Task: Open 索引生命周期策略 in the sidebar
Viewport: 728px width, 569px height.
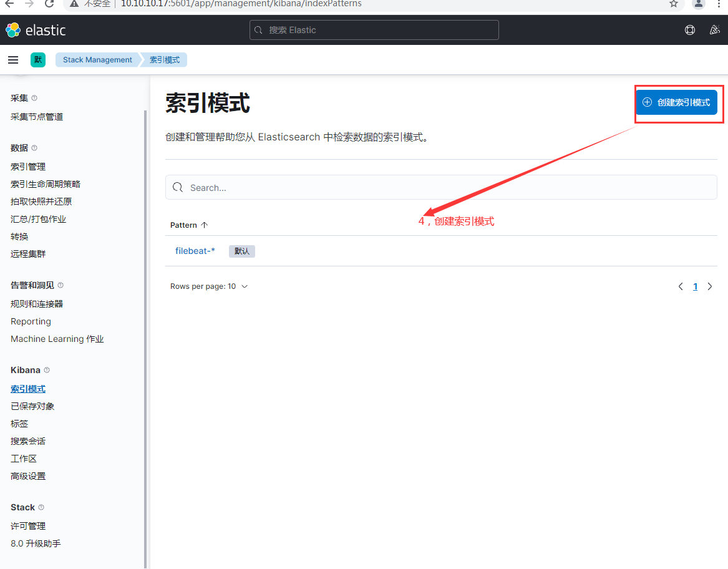Action: [x=46, y=185]
